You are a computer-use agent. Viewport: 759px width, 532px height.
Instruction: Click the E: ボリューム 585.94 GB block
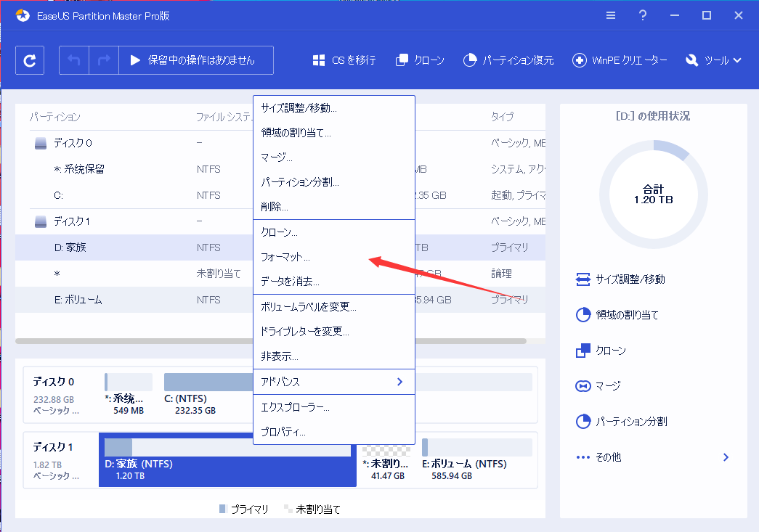point(476,459)
